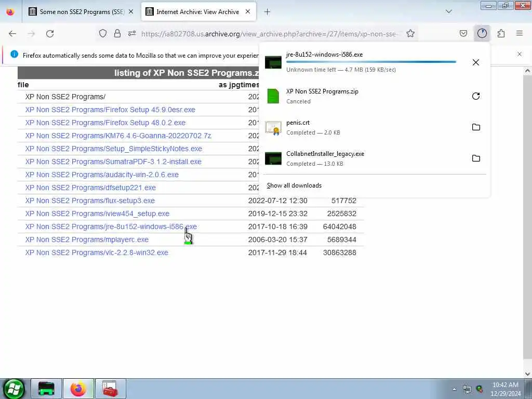
Task: Download Firefox Setup 45.9.0esr.exe link
Action: pyautogui.click(x=110, y=110)
